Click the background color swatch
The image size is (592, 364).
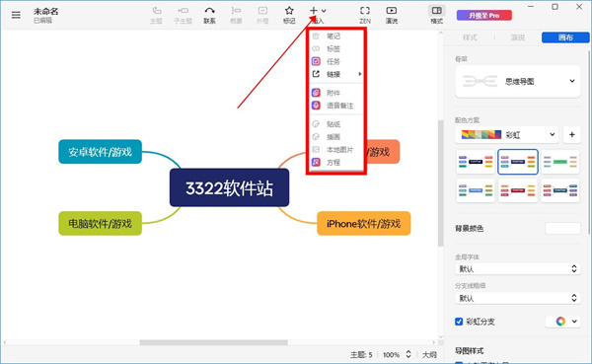pyautogui.click(x=562, y=228)
